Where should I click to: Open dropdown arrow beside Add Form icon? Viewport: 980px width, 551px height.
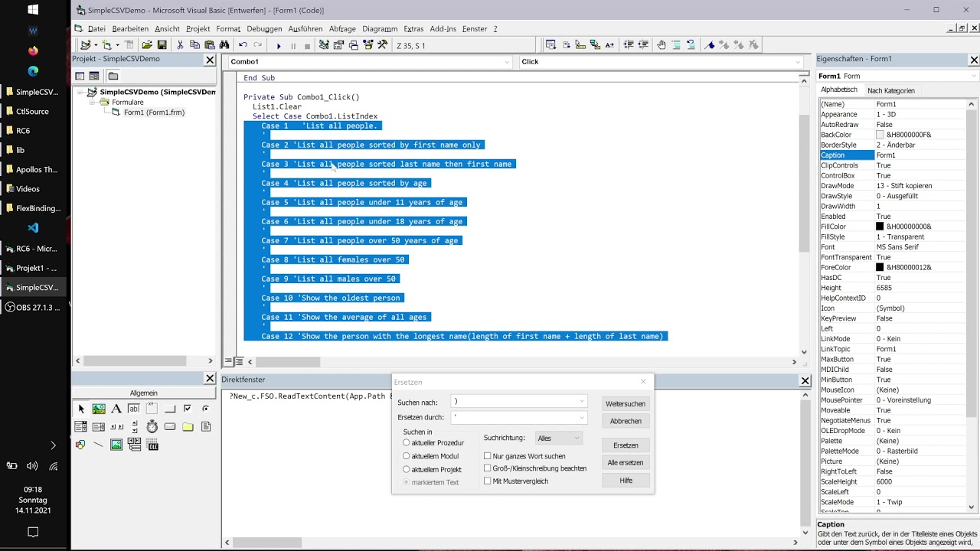pyautogui.click(x=117, y=45)
